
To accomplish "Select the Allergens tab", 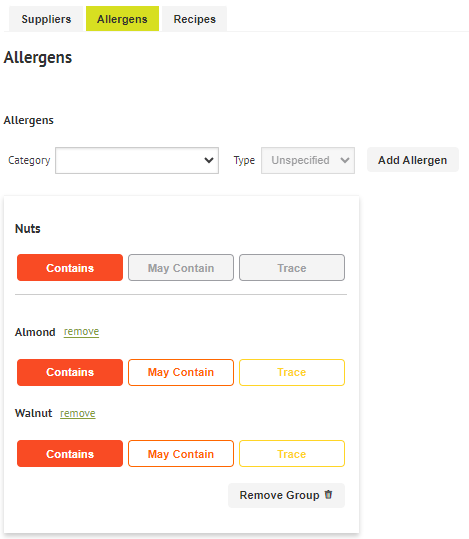I will (122, 19).
